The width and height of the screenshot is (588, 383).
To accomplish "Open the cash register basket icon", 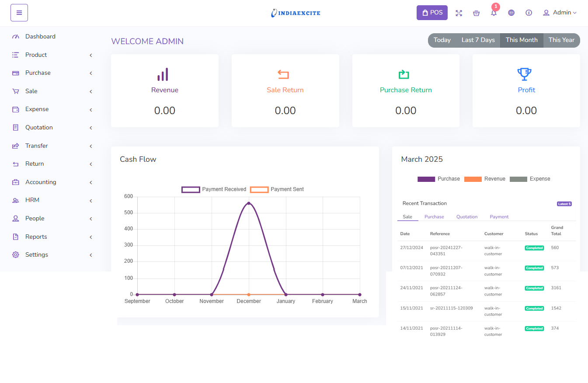I will coord(476,13).
